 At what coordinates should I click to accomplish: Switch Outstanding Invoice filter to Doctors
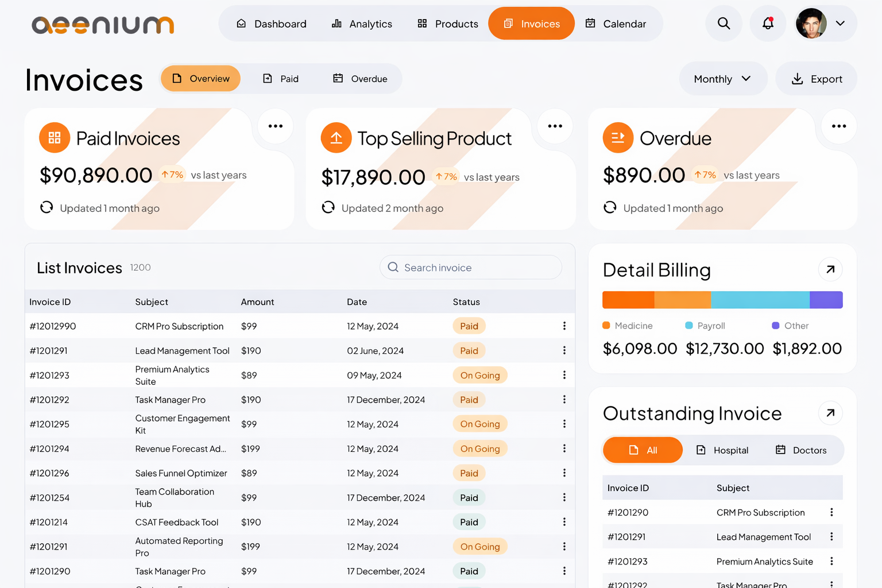801,450
